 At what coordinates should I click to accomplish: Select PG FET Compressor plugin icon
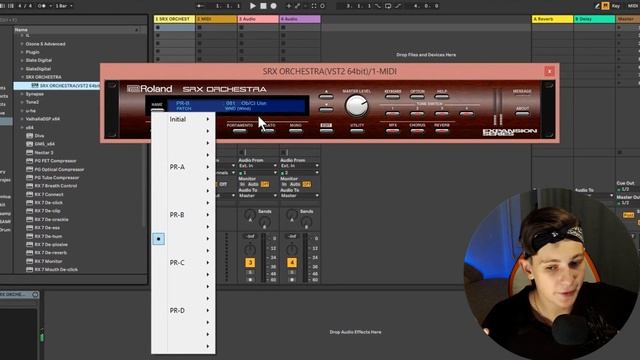pyautogui.click(x=29, y=161)
